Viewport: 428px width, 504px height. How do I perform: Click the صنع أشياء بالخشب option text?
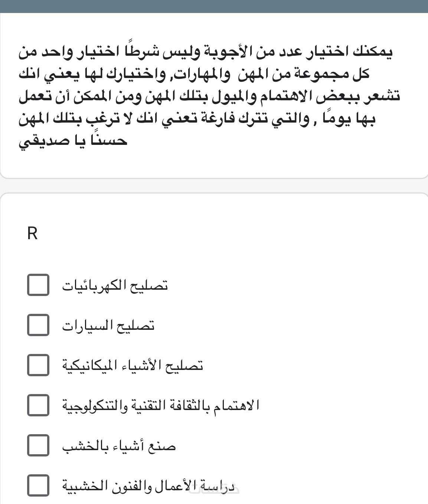[x=119, y=445]
